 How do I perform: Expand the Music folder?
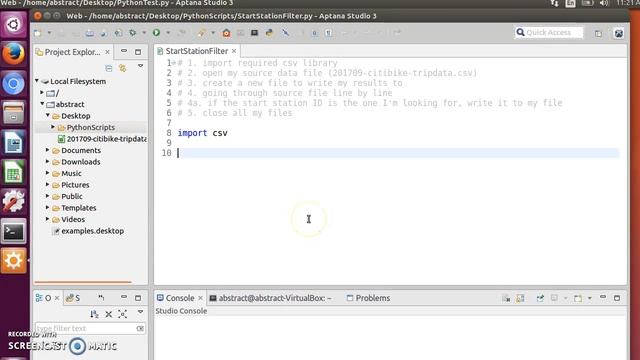[x=48, y=173]
